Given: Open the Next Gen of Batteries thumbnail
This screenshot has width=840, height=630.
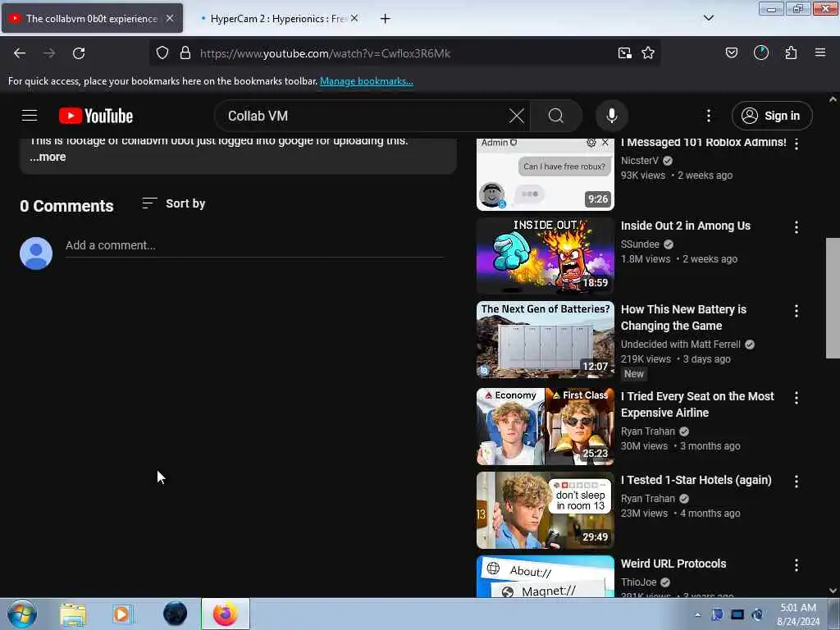Looking at the screenshot, I should tap(546, 340).
